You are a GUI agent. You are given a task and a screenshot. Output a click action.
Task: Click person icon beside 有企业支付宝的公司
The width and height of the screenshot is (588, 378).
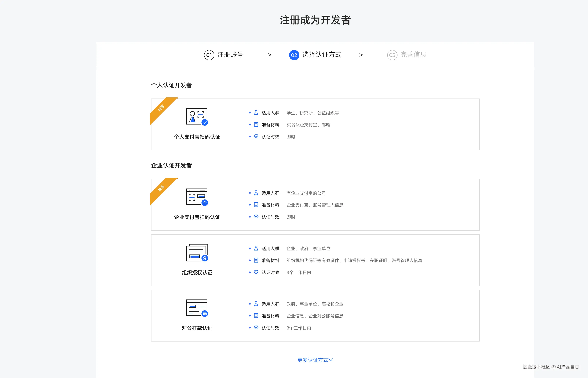(x=256, y=193)
